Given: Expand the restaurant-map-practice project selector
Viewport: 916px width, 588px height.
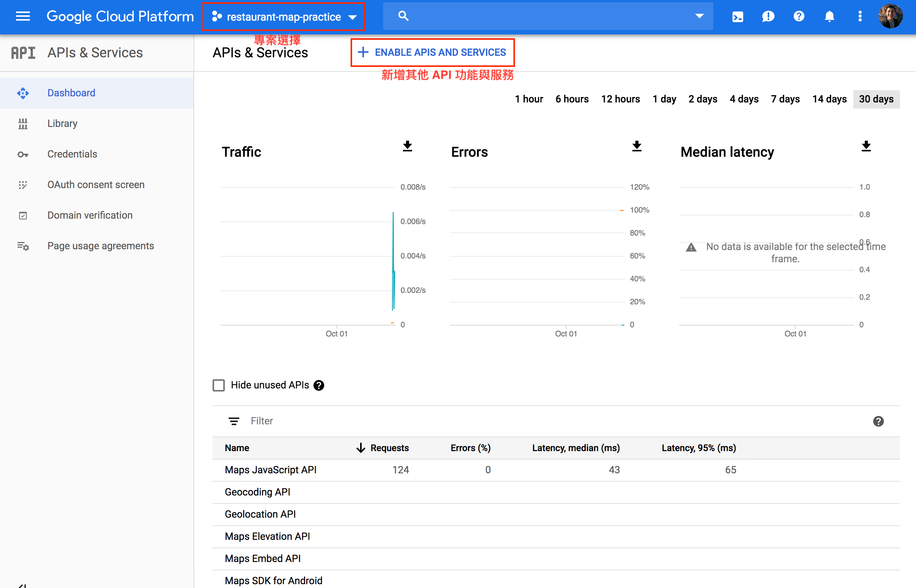Looking at the screenshot, I should pyautogui.click(x=283, y=17).
